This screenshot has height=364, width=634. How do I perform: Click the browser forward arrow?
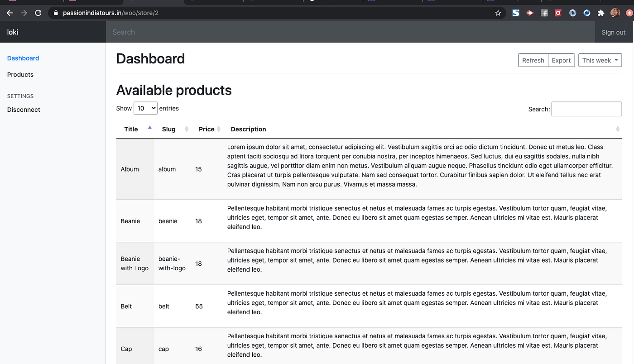(24, 13)
